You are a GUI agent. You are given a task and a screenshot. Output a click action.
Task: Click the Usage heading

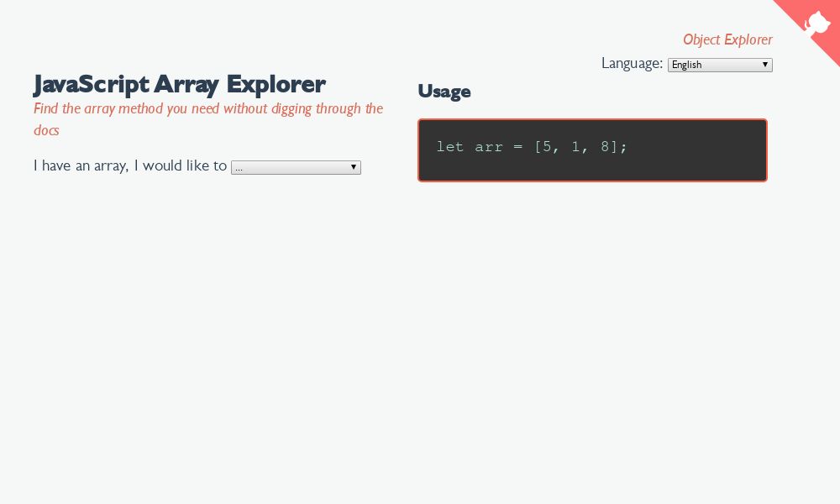(444, 92)
